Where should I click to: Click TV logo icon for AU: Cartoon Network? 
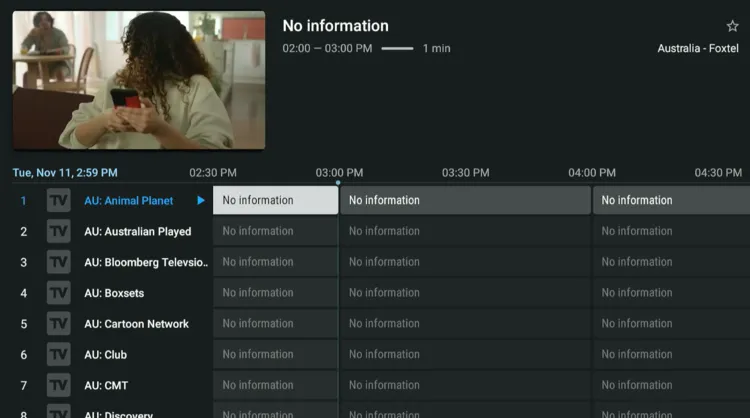(x=58, y=324)
